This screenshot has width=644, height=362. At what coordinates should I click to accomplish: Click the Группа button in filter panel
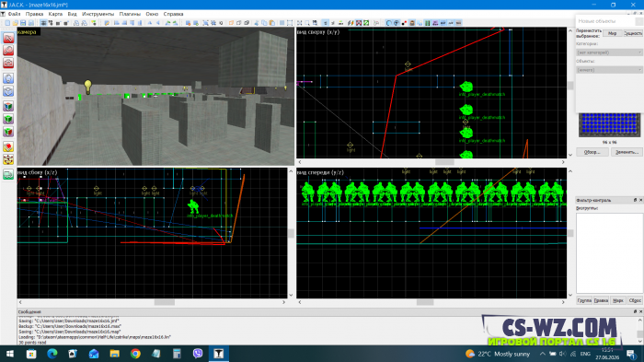point(584,300)
